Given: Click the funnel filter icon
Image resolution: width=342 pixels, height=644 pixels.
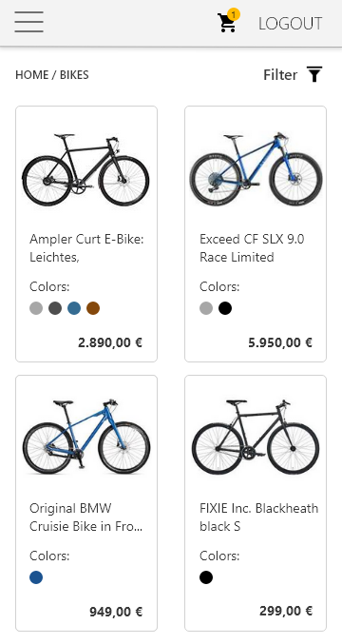Looking at the screenshot, I should [315, 74].
